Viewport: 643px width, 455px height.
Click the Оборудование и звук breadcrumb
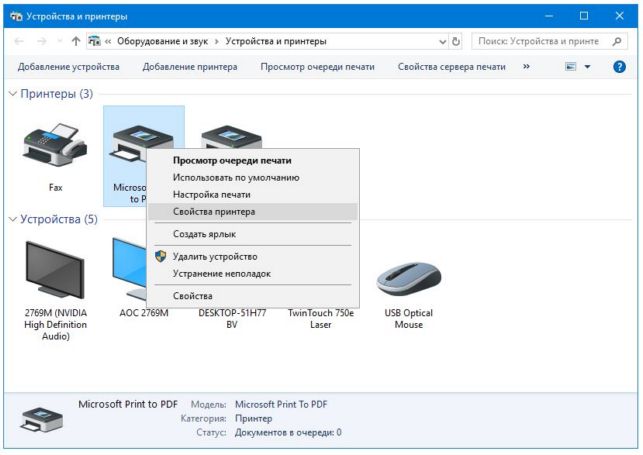point(162,41)
